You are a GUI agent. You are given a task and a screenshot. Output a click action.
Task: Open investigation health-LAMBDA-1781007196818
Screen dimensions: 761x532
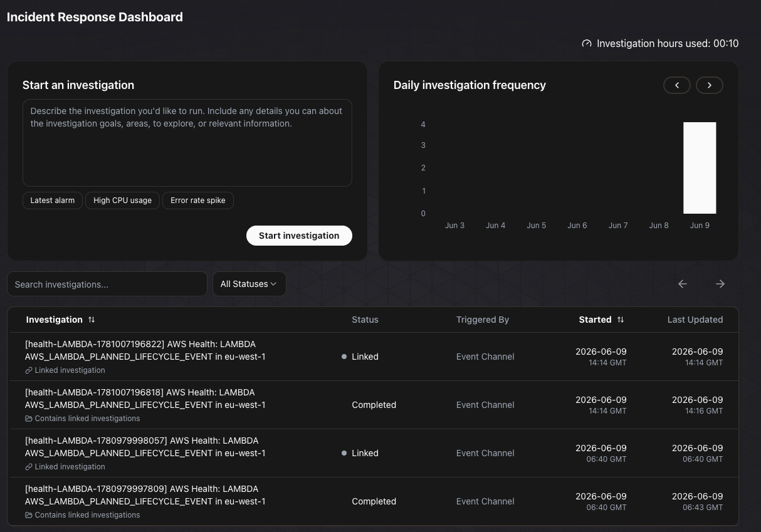coord(145,399)
